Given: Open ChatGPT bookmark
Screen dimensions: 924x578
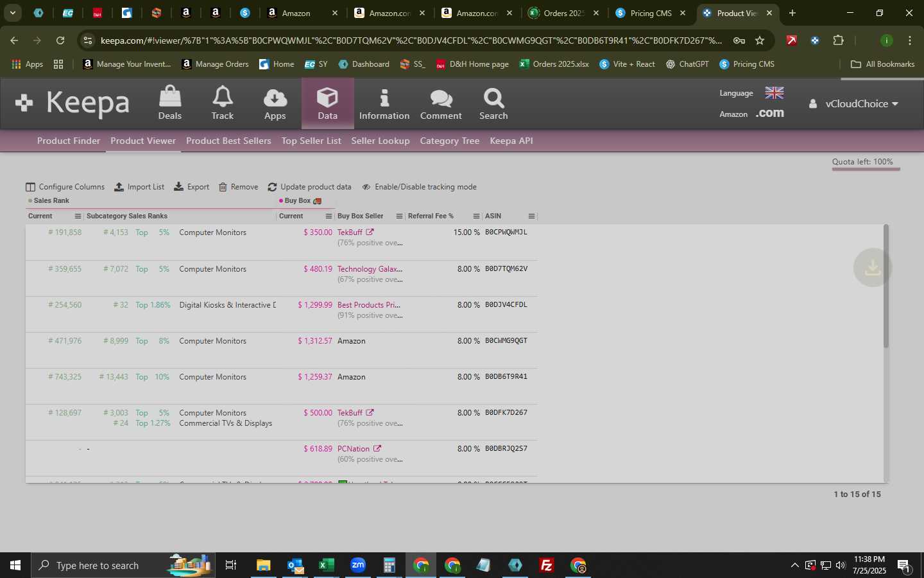Looking at the screenshot, I should 687,64.
